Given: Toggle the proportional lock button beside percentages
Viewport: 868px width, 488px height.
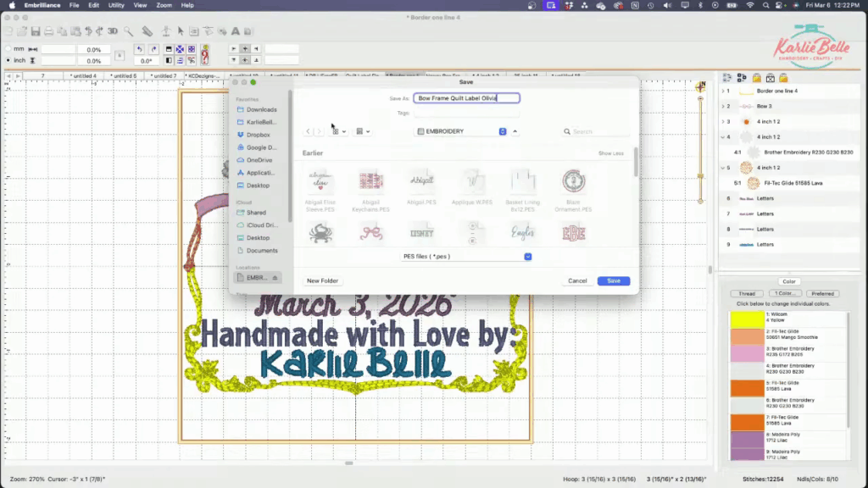Looking at the screenshot, I should point(119,55).
